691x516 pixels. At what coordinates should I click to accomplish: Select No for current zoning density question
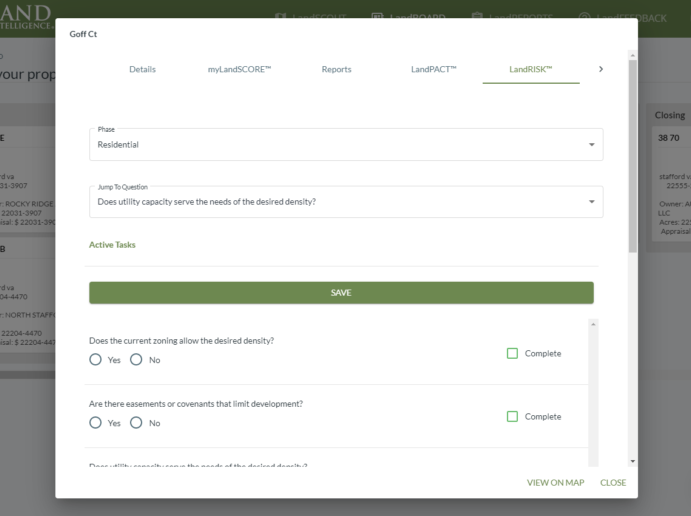pos(136,360)
